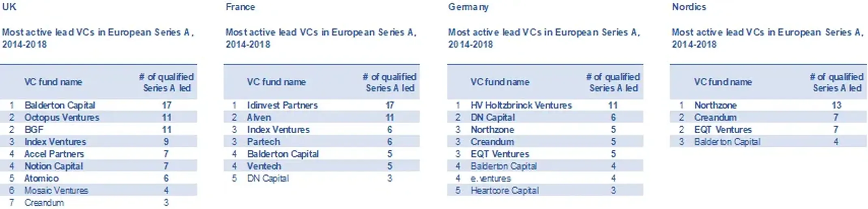
Task: Select Ventech row in France list
Action: (322, 166)
